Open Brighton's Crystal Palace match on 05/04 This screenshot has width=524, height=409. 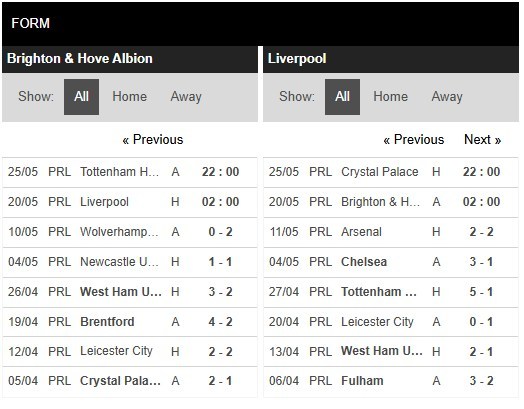pos(130,382)
